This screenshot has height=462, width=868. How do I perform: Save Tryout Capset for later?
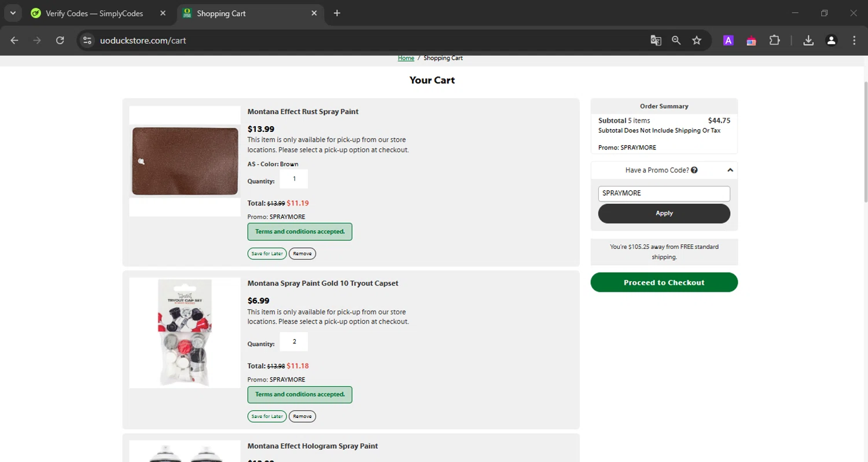pos(267,416)
